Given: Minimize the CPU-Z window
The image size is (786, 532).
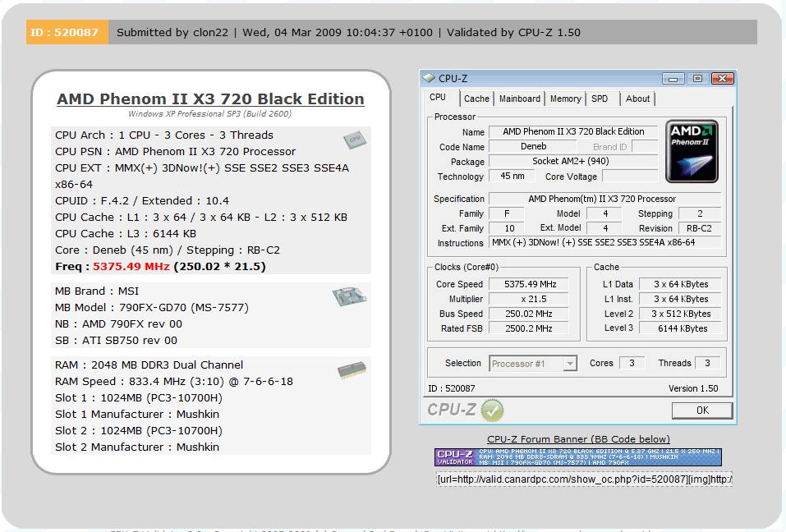Looking at the screenshot, I should point(673,78).
